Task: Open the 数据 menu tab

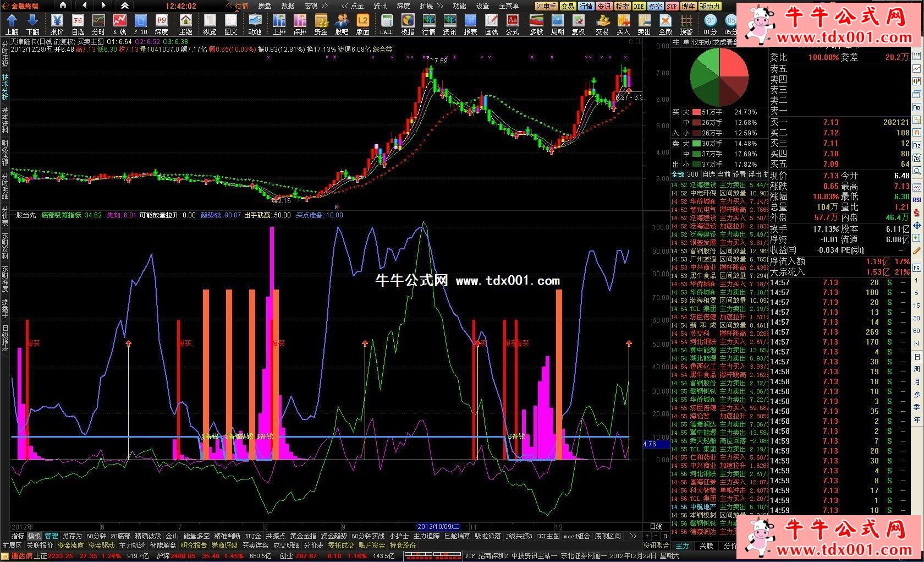Action: 288,6
